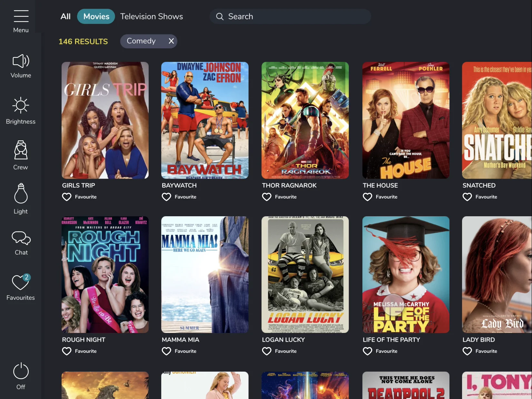Open the hamburger Menu icon
The image size is (532, 399).
point(21,16)
